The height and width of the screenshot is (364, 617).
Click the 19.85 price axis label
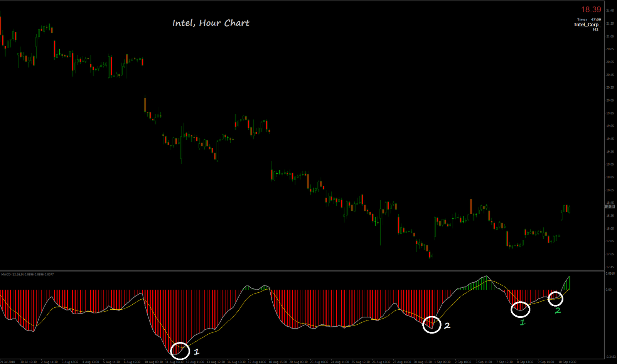610,113
